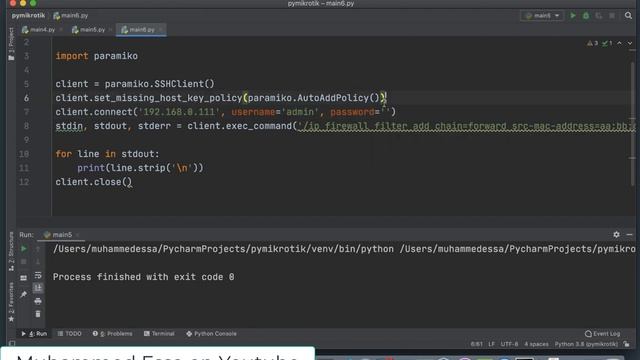The width and height of the screenshot is (640, 360).
Task: Open the main5 run configuration dropdown
Action: pos(542,16)
